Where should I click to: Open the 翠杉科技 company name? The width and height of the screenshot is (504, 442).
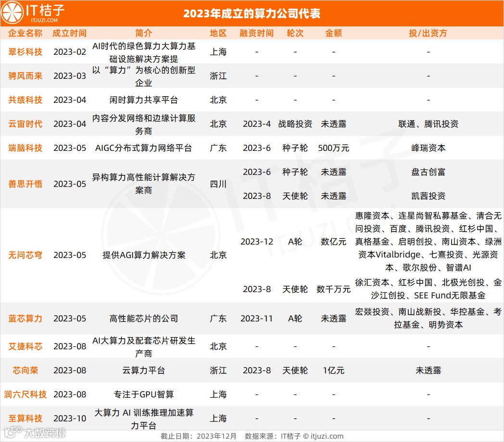[25, 52]
